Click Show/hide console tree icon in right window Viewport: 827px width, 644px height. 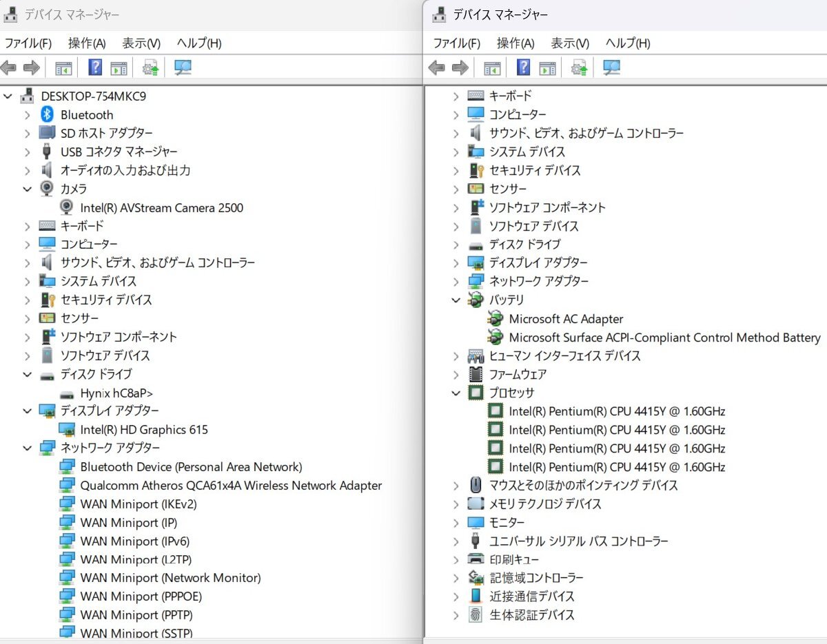pos(492,67)
